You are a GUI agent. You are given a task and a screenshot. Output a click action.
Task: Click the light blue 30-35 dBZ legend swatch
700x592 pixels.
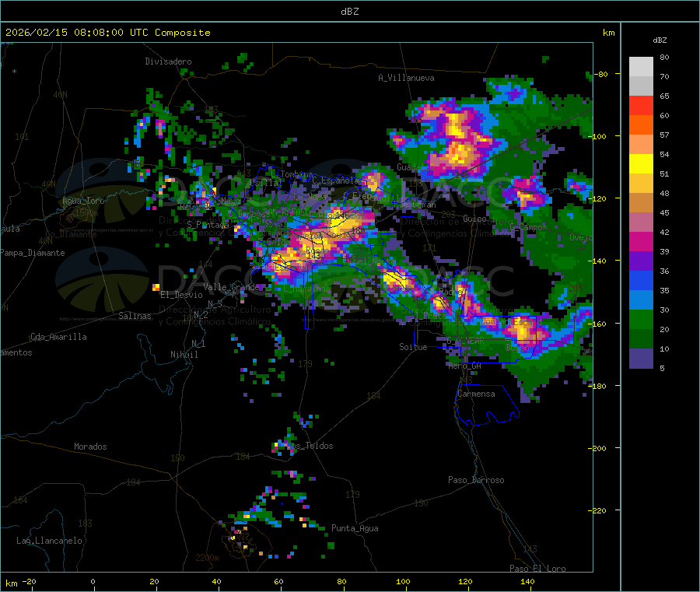tap(641, 300)
